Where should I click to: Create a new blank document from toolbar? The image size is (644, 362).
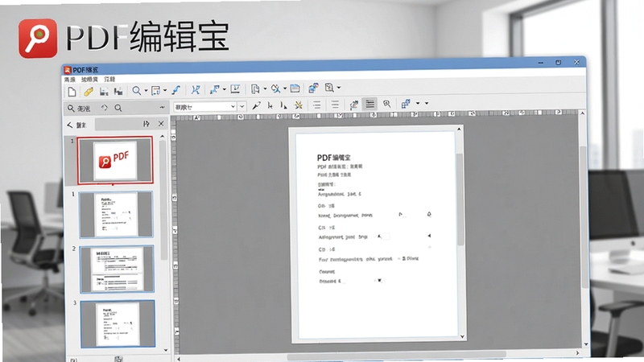point(72,92)
